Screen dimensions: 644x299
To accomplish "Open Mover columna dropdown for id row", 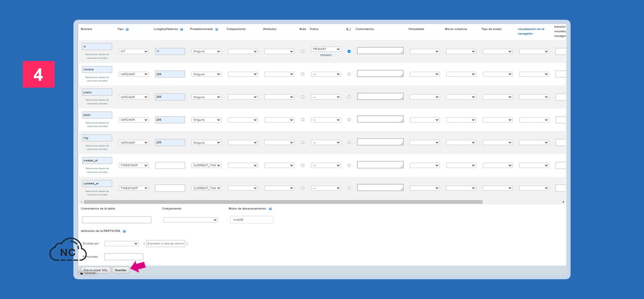I will (x=461, y=52).
